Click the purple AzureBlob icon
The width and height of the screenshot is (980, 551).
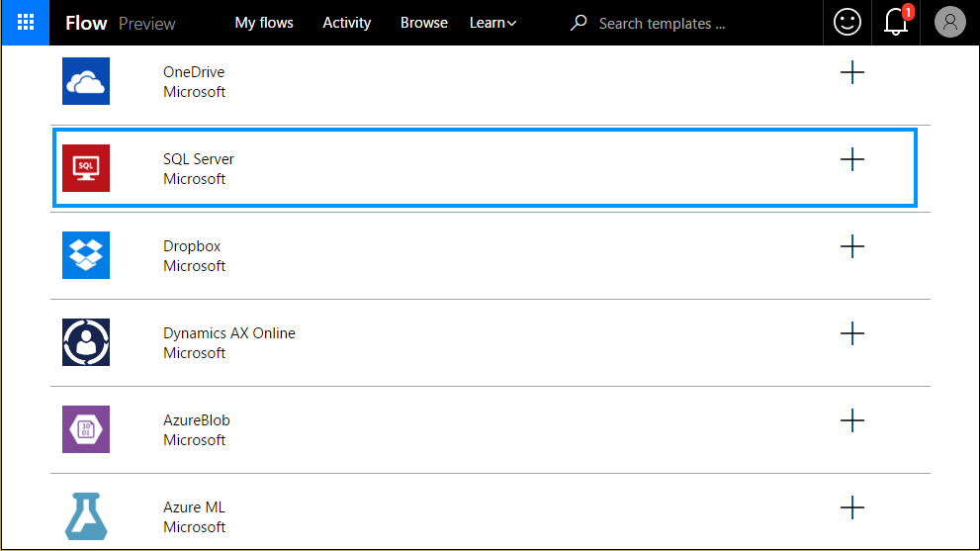click(86, 429)
